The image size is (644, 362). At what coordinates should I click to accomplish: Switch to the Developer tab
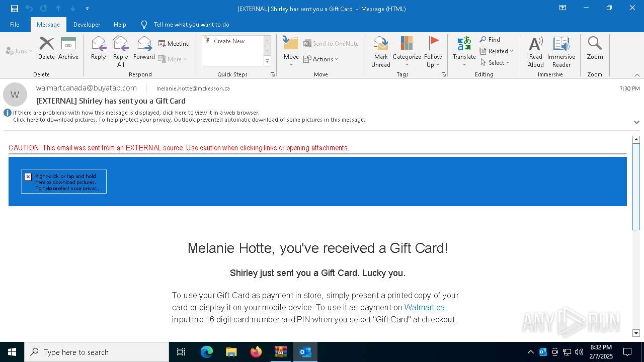87,25
